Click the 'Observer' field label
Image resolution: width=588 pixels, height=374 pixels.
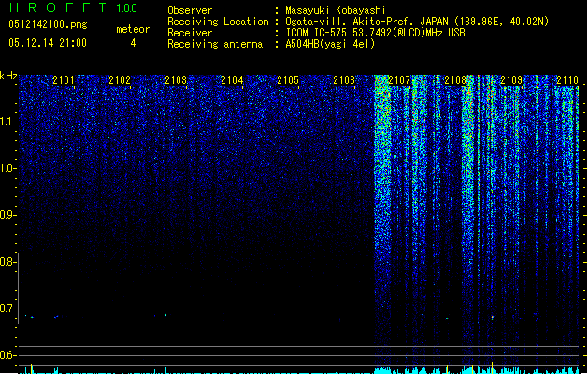[x=190, y=10]
